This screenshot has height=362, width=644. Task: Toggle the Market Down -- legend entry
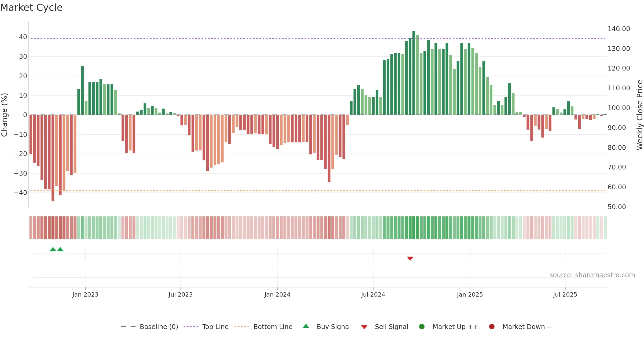click(520, 327)
